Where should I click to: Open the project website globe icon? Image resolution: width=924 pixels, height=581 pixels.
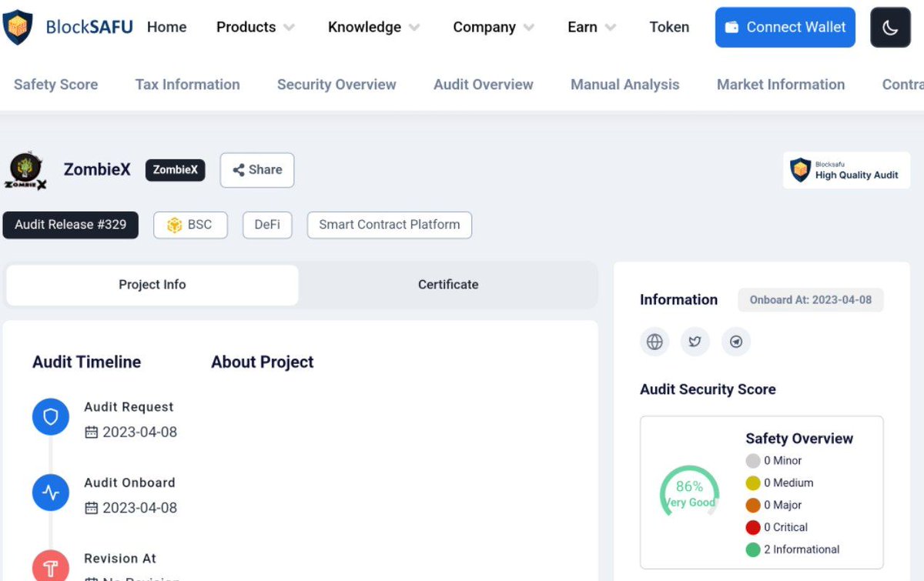click(654, 342)
